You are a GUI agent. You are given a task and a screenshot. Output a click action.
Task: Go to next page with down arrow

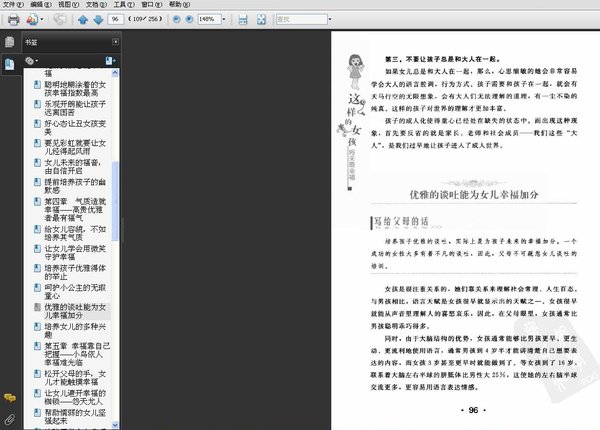click(98, 19)
